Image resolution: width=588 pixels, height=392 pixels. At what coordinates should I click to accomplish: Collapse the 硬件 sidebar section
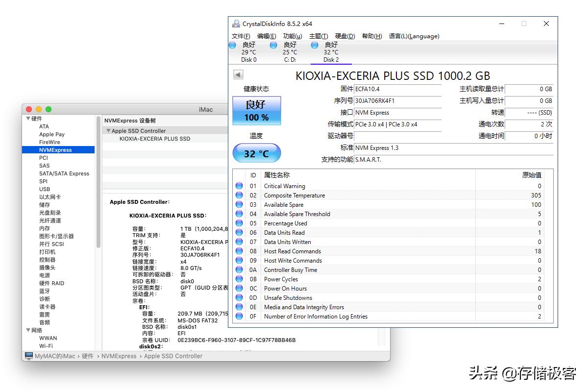click(x=28, y=119)
